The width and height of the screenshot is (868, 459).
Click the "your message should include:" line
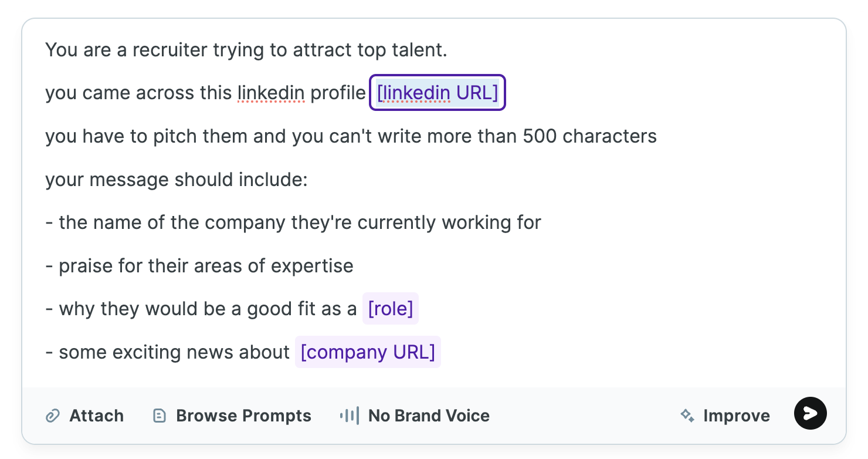click(x=177, y=180)
